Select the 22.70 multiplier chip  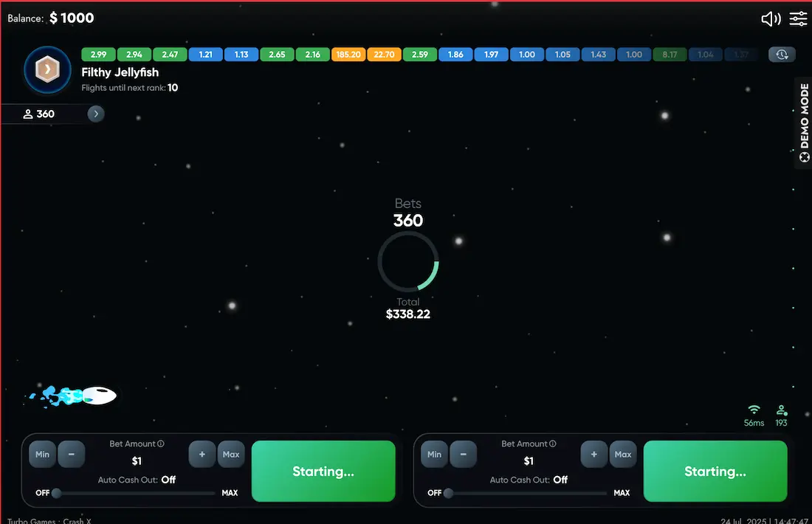pos(384,54)
